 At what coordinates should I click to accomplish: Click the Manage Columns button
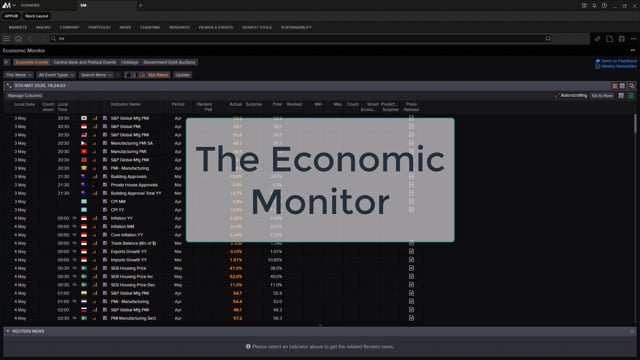click(25, 96)
